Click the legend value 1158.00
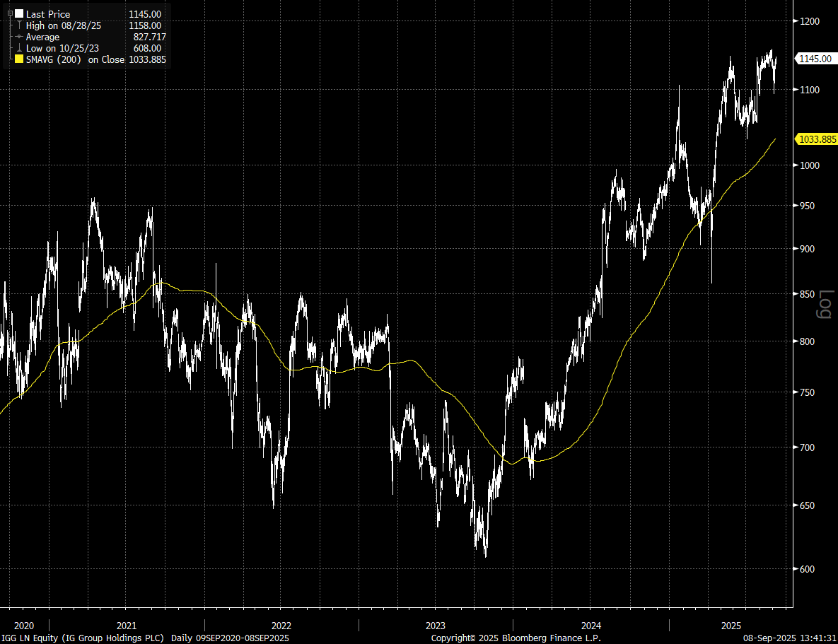 pyautogui.click(x=145, y=25)
